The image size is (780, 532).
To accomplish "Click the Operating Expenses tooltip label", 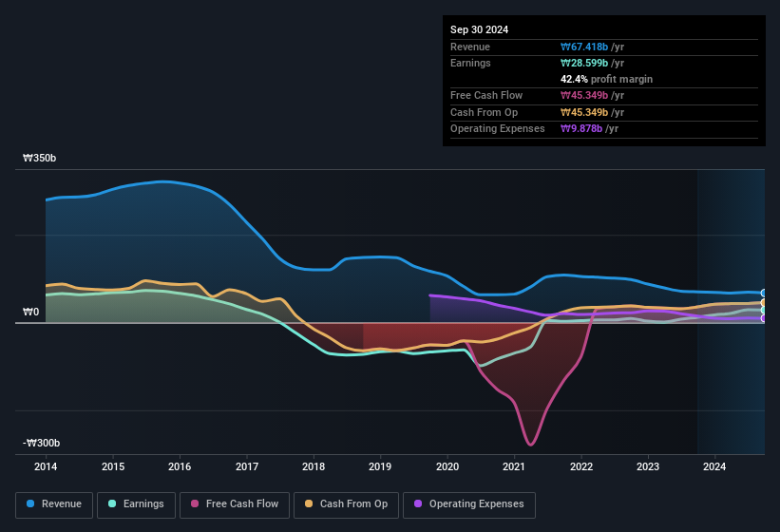I will [498, 128].
